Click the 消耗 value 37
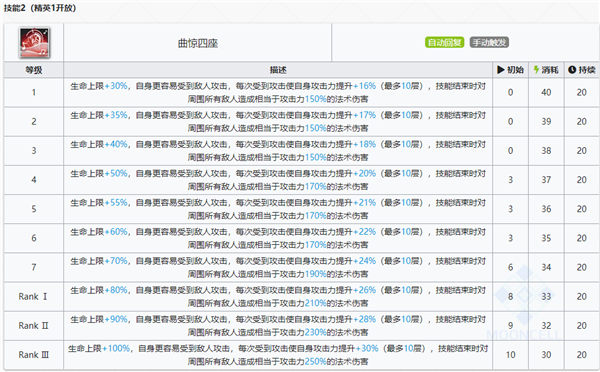This screenshot has width=600, height=372. 546,179
